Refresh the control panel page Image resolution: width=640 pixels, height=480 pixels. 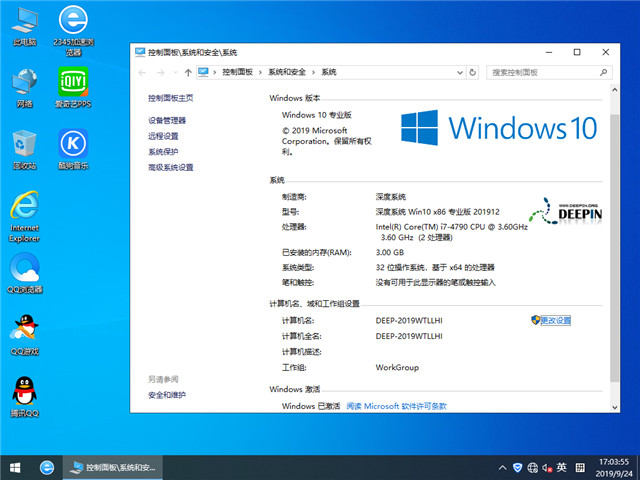[x=473, y=73]
